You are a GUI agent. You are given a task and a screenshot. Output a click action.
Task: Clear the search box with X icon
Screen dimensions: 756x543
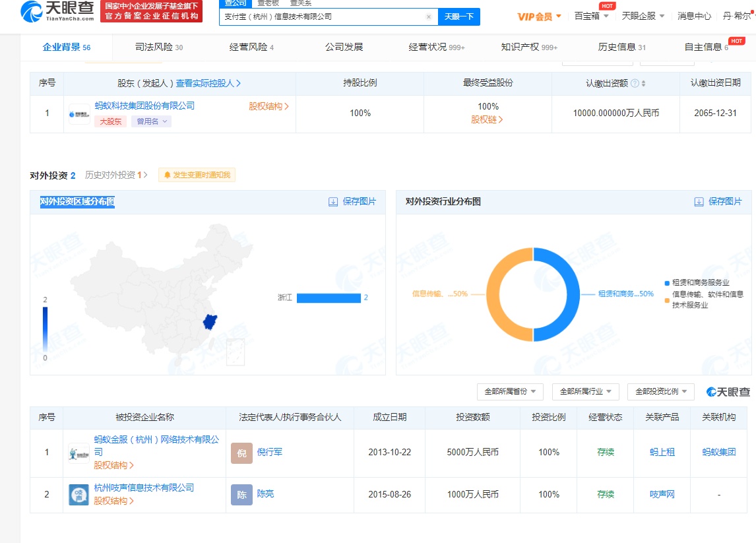pyautogui.click(x=429, y=16)
